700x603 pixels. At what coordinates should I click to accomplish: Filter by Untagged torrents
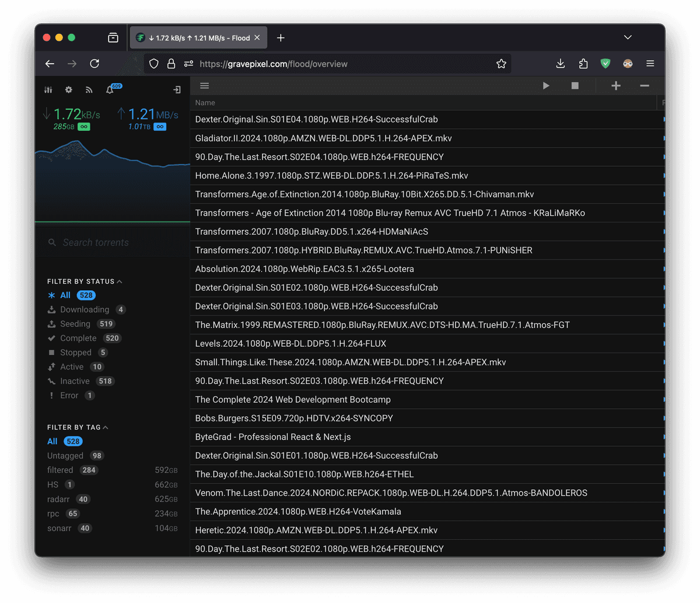[x=76, y=456]
